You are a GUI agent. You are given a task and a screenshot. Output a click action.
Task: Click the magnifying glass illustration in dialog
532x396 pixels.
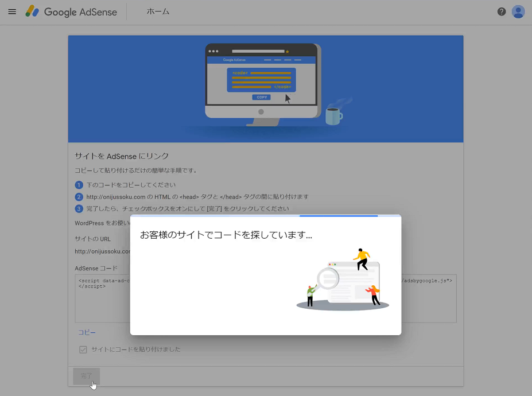click(x=327, y=279)
